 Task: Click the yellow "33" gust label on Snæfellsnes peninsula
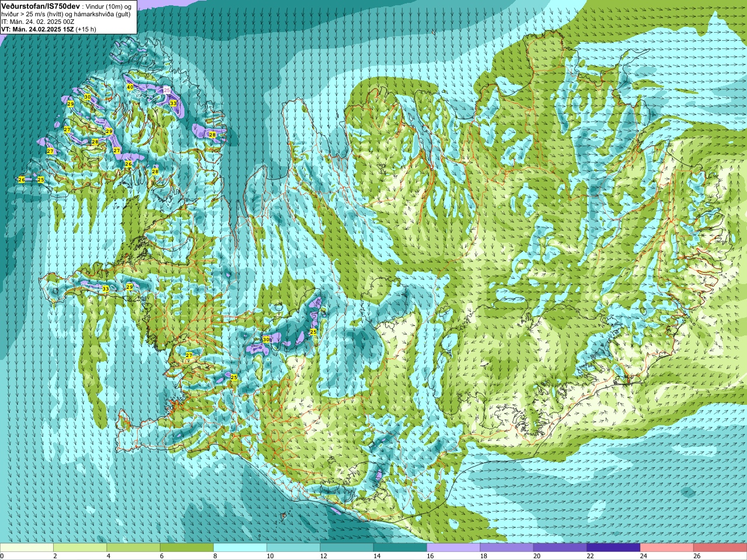point(106,289)
